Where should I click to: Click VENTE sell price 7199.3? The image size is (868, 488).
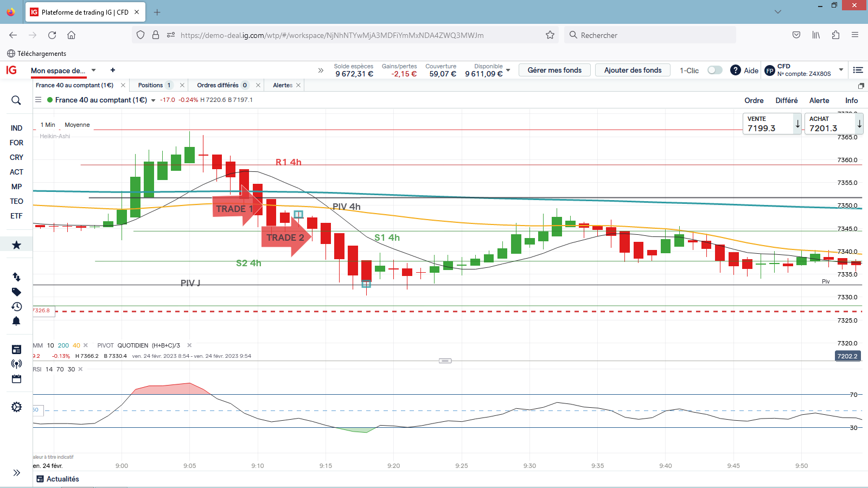tap(771, 124)
